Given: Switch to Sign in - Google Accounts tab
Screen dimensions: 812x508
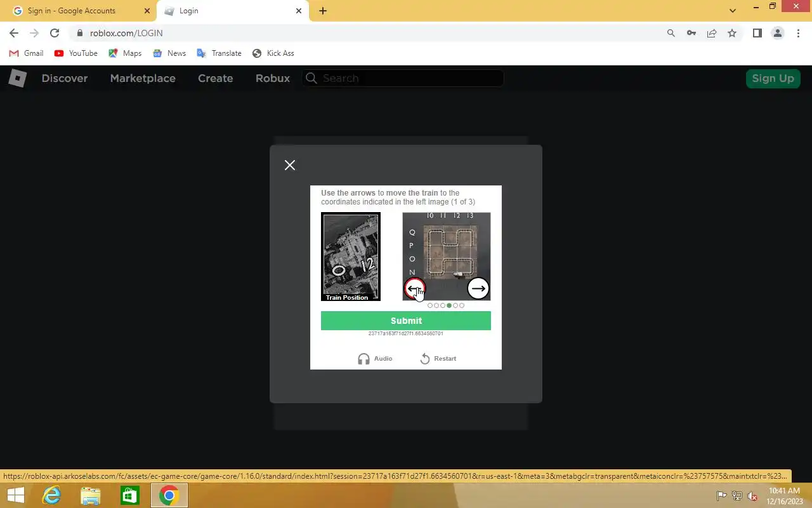Looking at the screenshot, I should coord(79,11).
